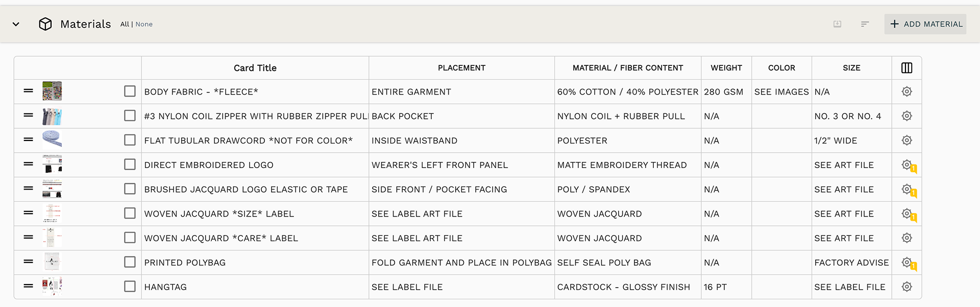Open gear with comment badge on Printed Polybag
The width and height of the screenshot is (980, 307).
tap(906, 263)
